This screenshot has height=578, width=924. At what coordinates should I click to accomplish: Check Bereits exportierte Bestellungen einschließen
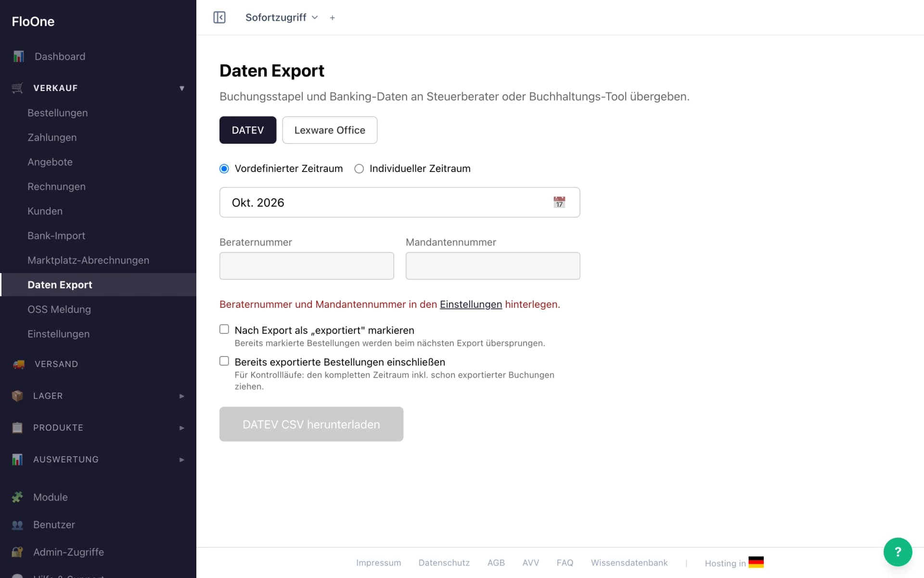click(x=224, y=361)
